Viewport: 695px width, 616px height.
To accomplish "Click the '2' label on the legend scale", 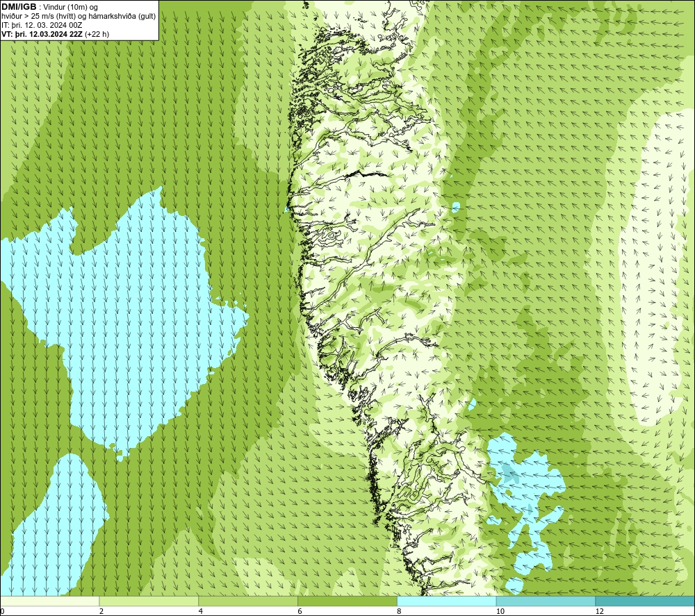I will pos(101,611).
